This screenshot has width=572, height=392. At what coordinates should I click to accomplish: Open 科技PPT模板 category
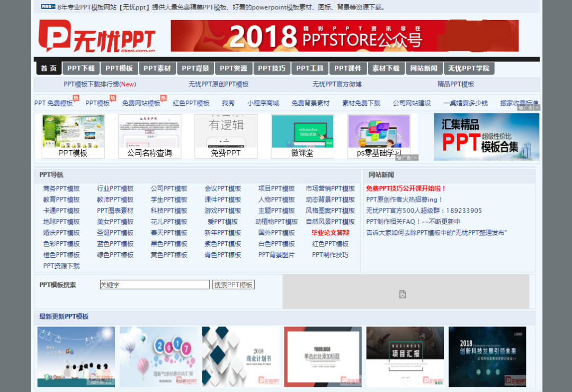[x=169, y=211]
